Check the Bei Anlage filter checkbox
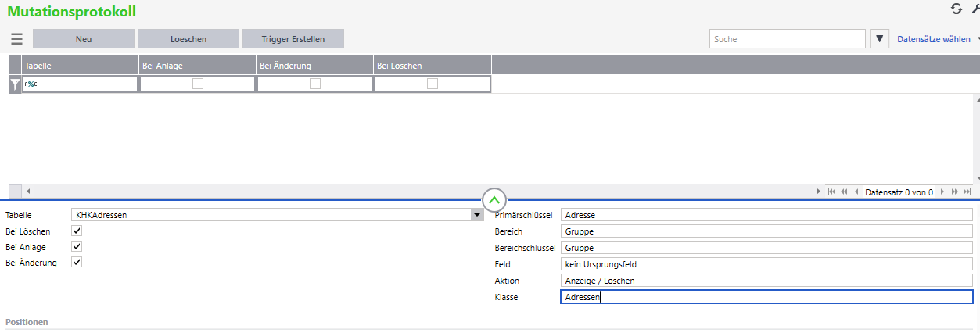The image size is (980, 333). (x=198, y=84)
